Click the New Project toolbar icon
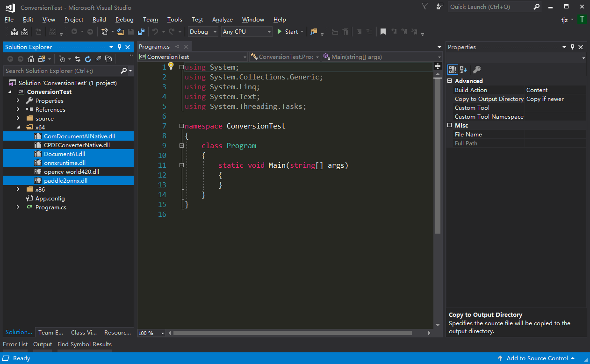590x364 pixels. (x=105, y=32)
